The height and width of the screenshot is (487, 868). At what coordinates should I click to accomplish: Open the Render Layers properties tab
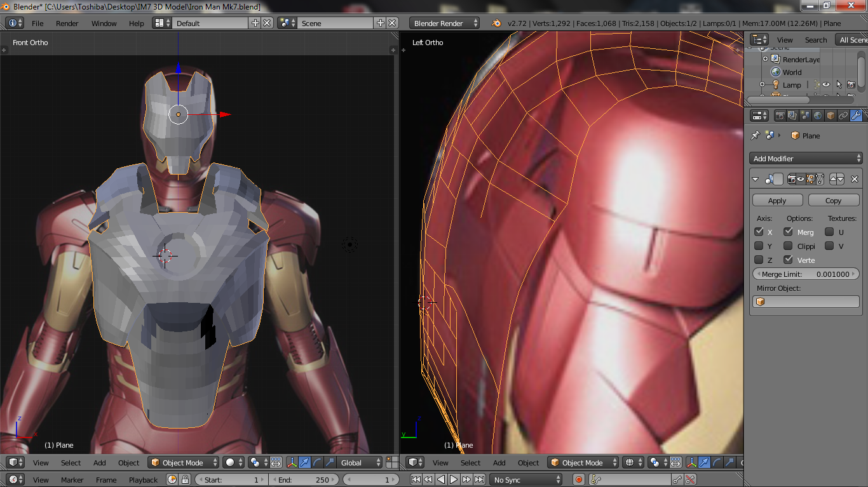point(792,116)
